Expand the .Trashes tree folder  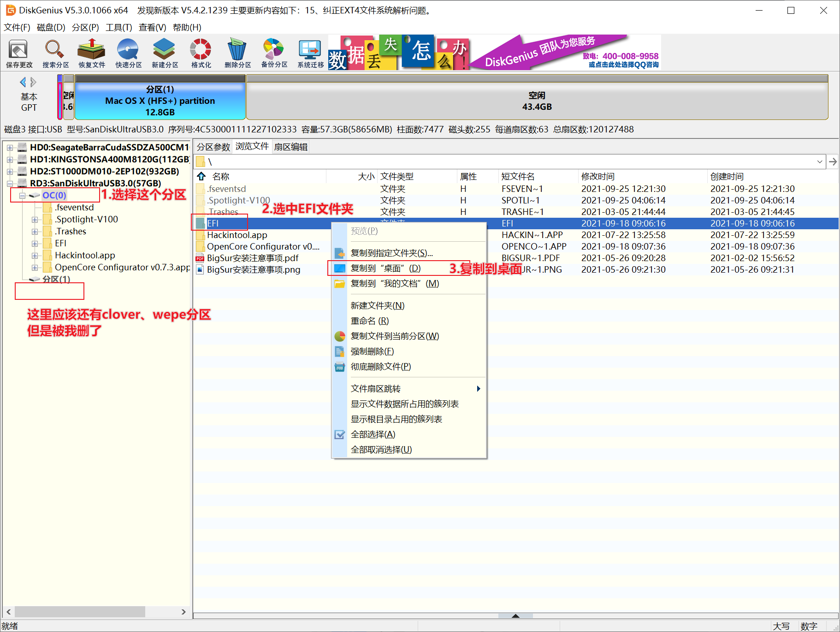click(x=35, y=232)
